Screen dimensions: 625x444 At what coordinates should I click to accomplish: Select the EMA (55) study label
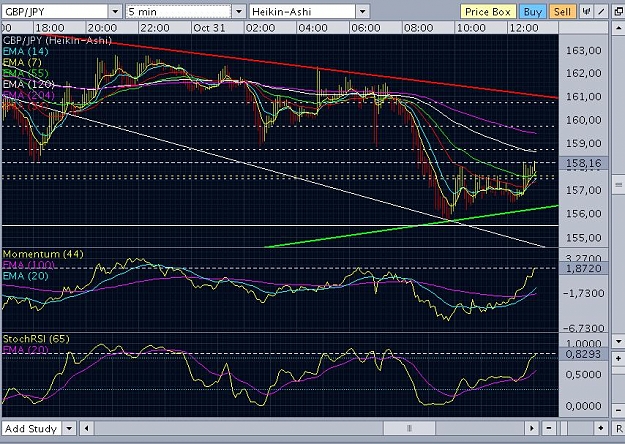point(26,73)
